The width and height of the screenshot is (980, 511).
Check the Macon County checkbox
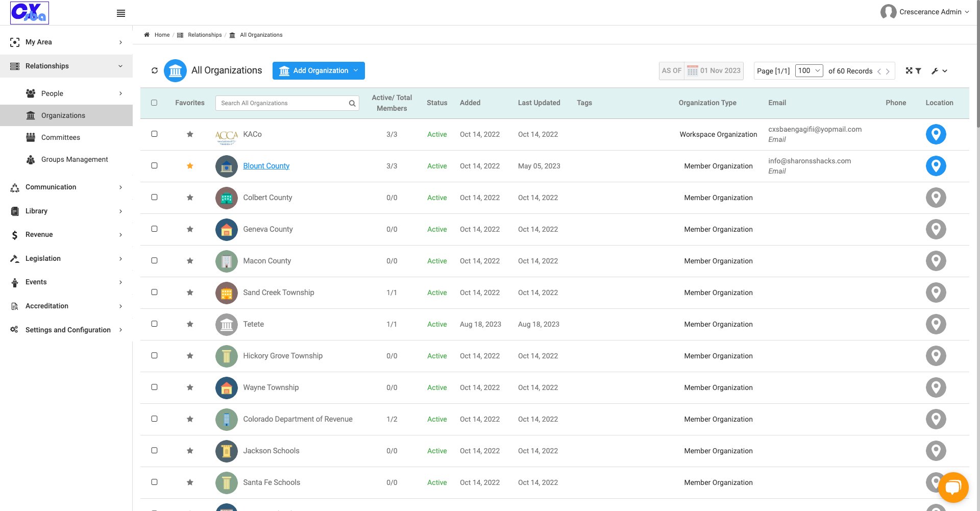click(154, 260)
